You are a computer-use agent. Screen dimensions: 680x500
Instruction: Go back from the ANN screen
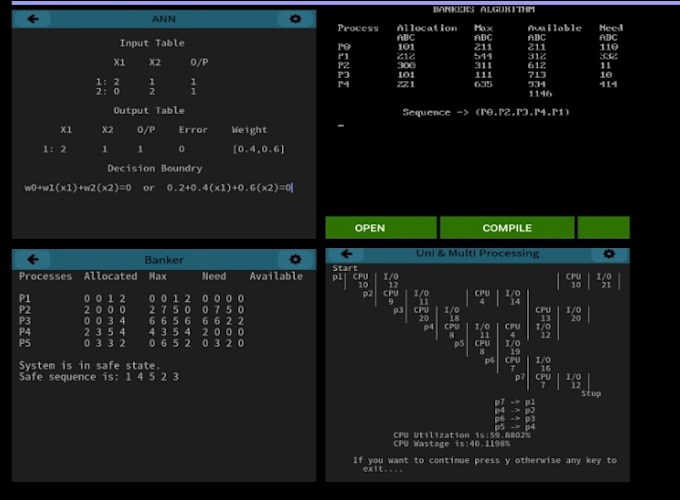(x=33, y=19)
